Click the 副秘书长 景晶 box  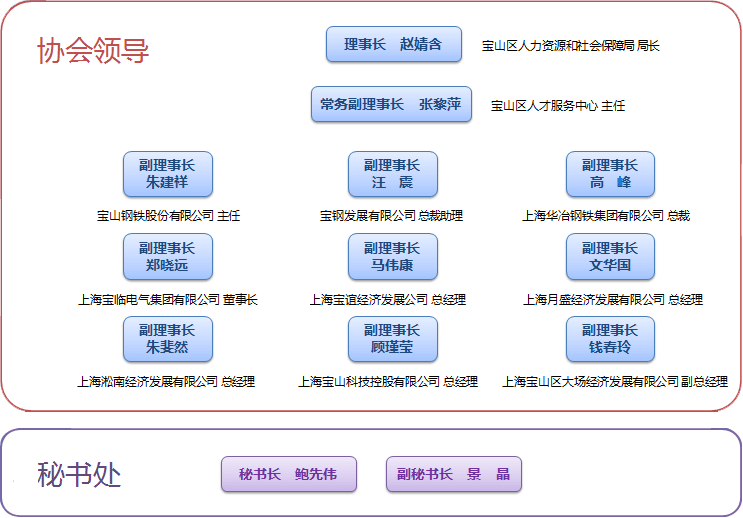coord(454,474)
